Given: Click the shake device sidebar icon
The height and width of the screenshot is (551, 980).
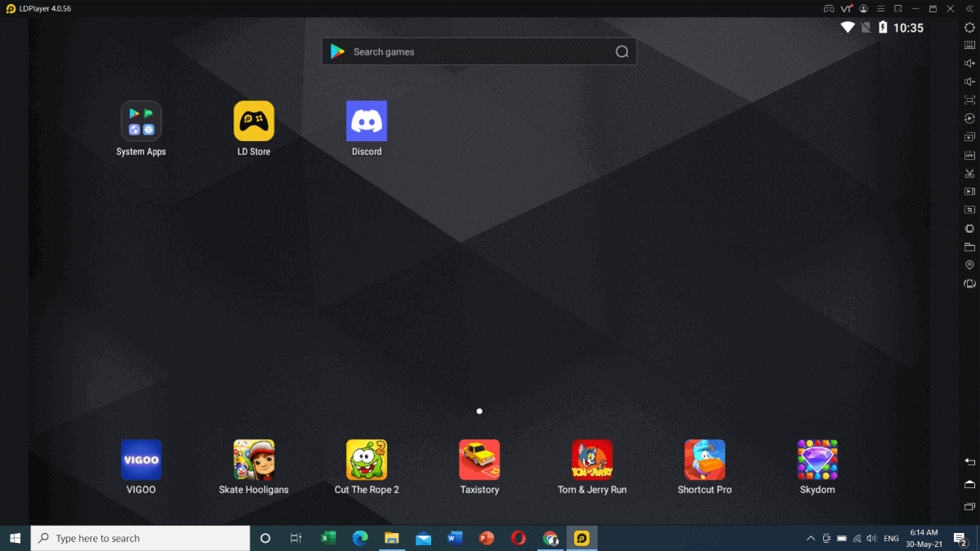Looking at the screenshot, I should 969,229.
